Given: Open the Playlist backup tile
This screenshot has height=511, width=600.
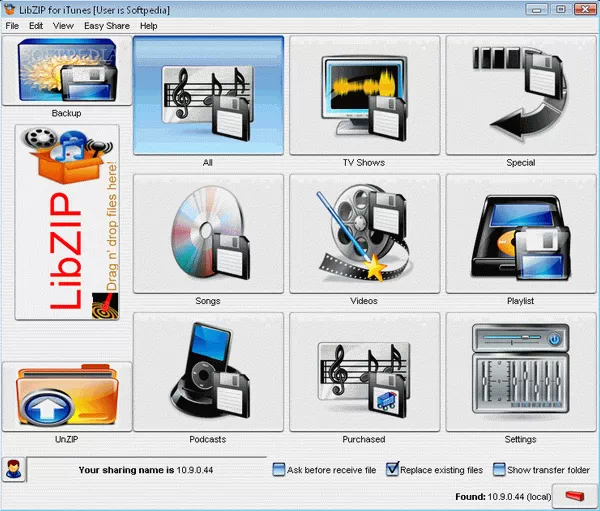Looking at the screenshot, I should click(521, 233).
